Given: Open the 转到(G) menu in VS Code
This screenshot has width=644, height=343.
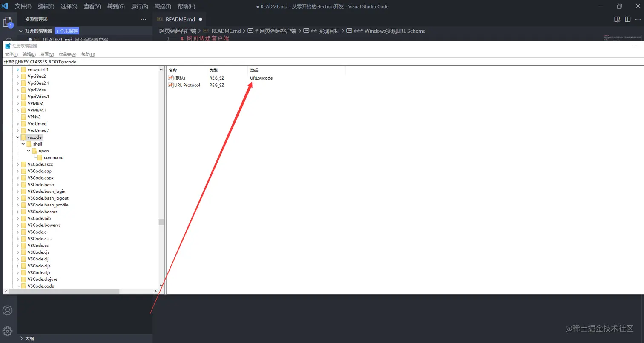Looking at the screenshot, I should point(116,6).
